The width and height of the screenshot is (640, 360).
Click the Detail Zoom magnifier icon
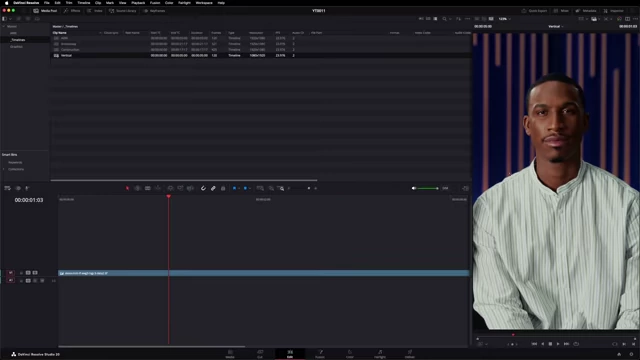click(x=271, y=188)
